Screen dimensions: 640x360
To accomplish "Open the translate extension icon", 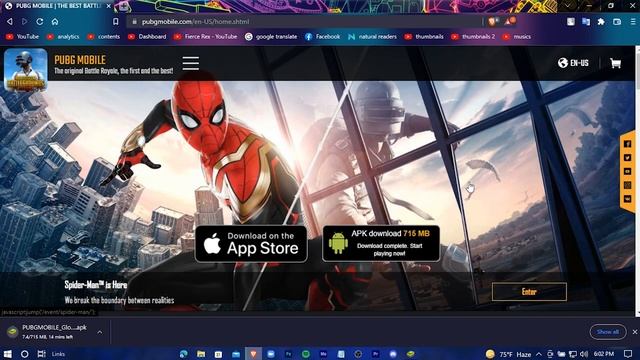I will (x=586, y=22).
